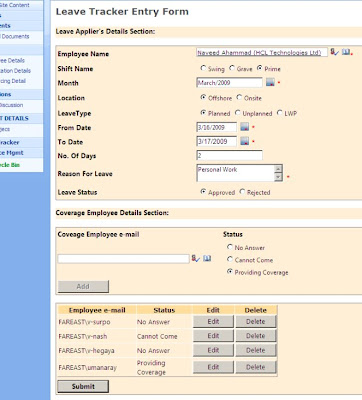The height and width of the screenshot is (400, 362).
Task: Select the Grave shift radio button
Action: click(232, 68)
